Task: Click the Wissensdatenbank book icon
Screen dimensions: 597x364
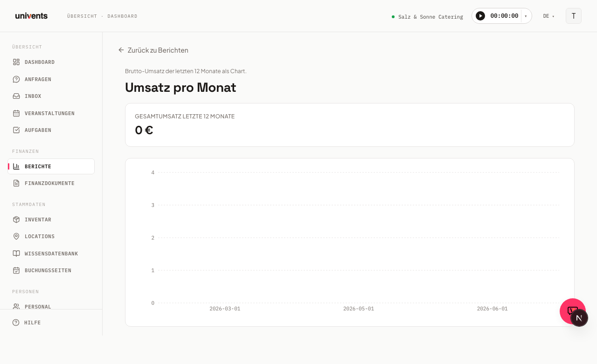Action: point(16,254)
